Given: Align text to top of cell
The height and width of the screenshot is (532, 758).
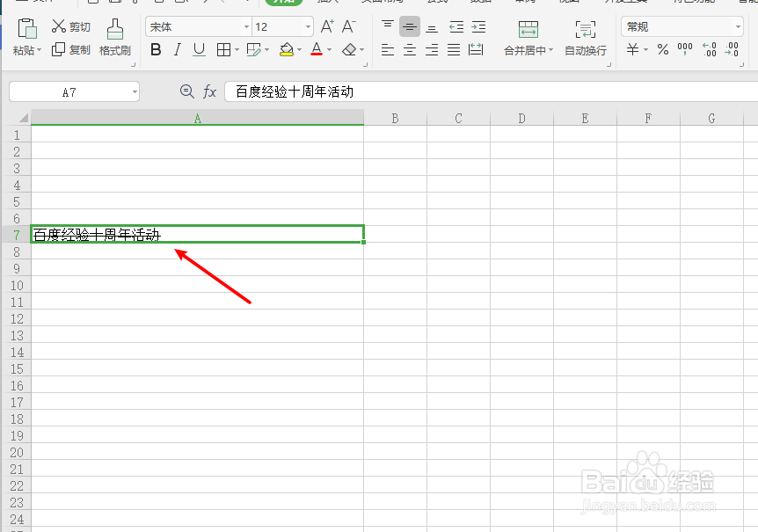Looking at the screenshot, I should pyautogui.click(x=387, y=27).
